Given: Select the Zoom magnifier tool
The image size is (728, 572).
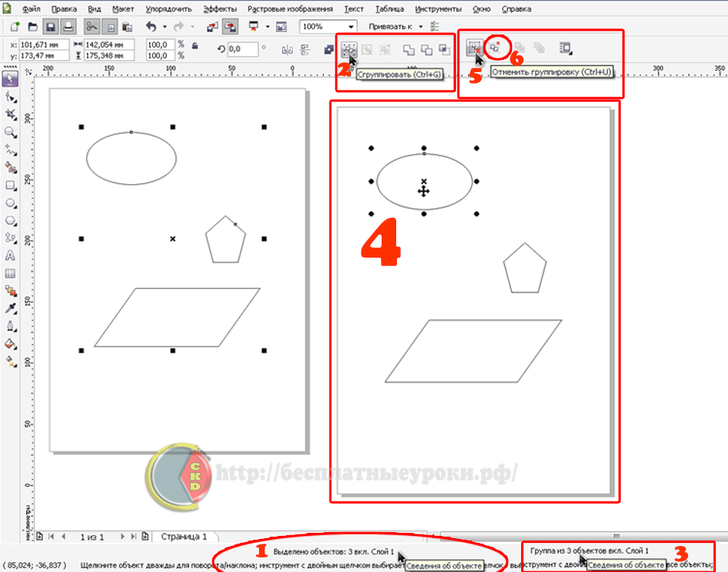Looking at the screenshot, I should (10, 132).
